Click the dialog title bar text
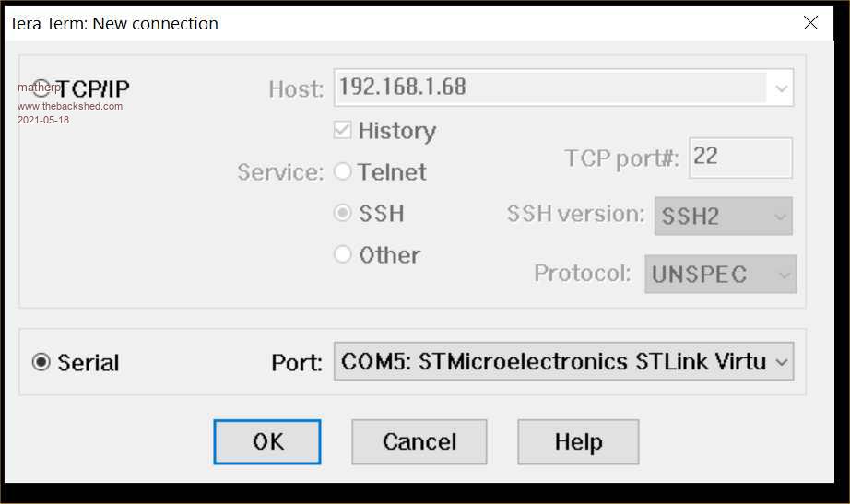850x504 pixels. [x=114, y=23]
